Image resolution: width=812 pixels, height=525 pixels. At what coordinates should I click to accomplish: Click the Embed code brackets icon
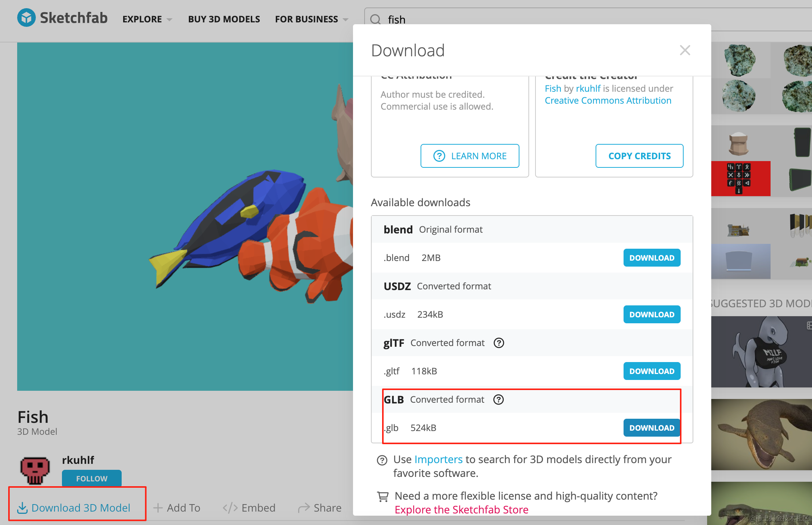pyautogui.click(x=230, y=508)
